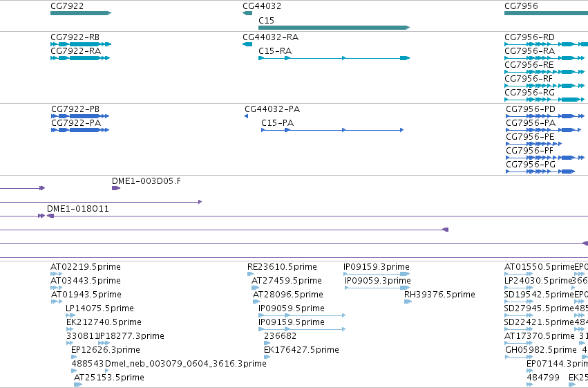
Task: Select EST LP14075.5prime
Action: 99,308
